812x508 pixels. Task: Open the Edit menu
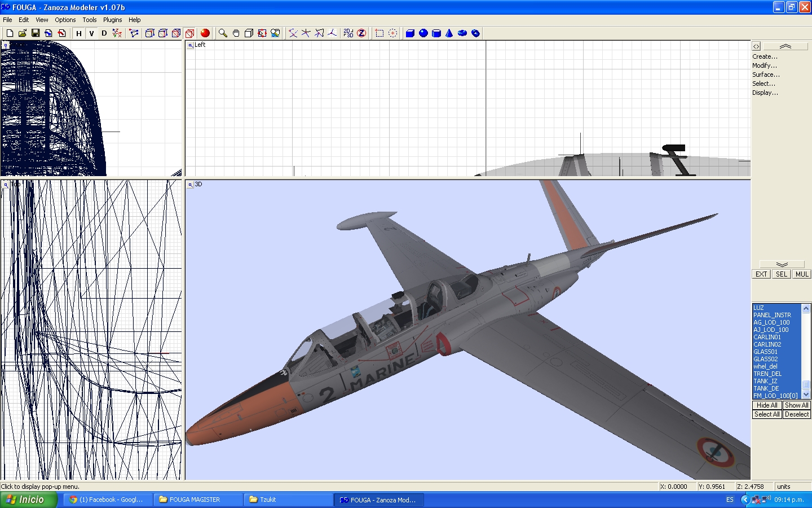[24, 20]
